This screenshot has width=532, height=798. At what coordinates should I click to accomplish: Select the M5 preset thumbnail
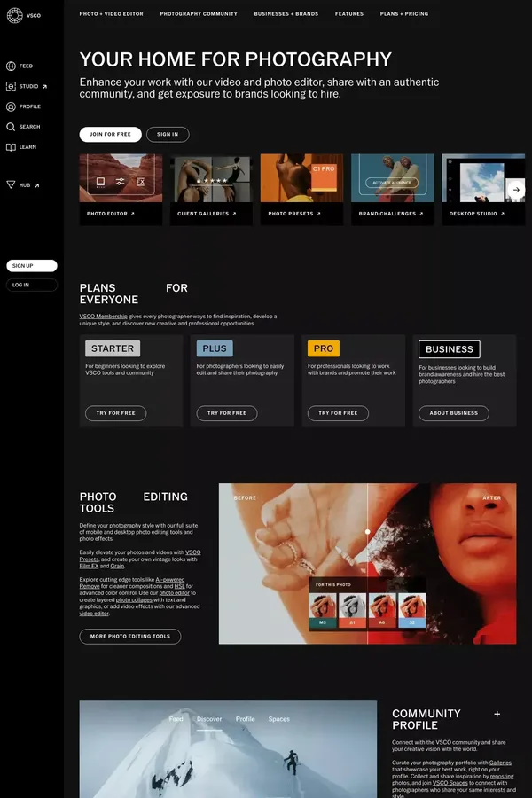(x=322, y=610)
